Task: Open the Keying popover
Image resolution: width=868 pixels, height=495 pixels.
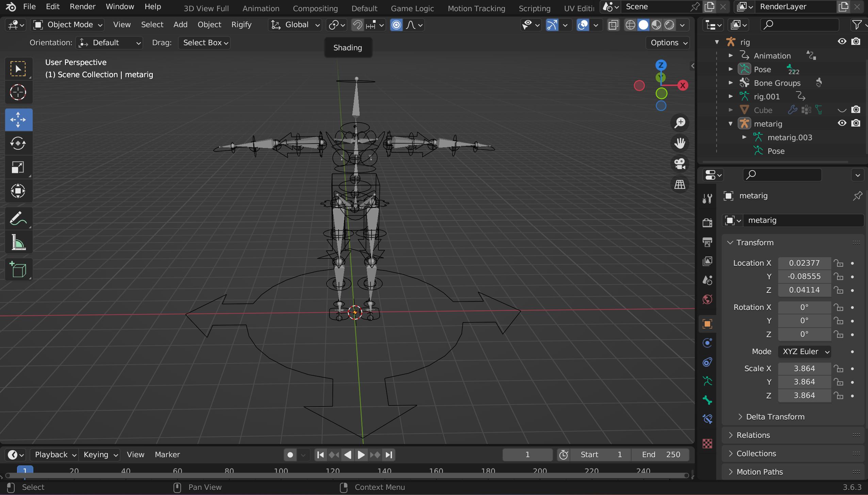Action: (100, 455)
